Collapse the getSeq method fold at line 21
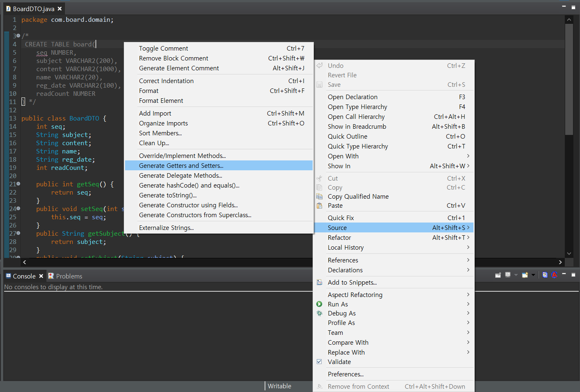 click(18, 184)
